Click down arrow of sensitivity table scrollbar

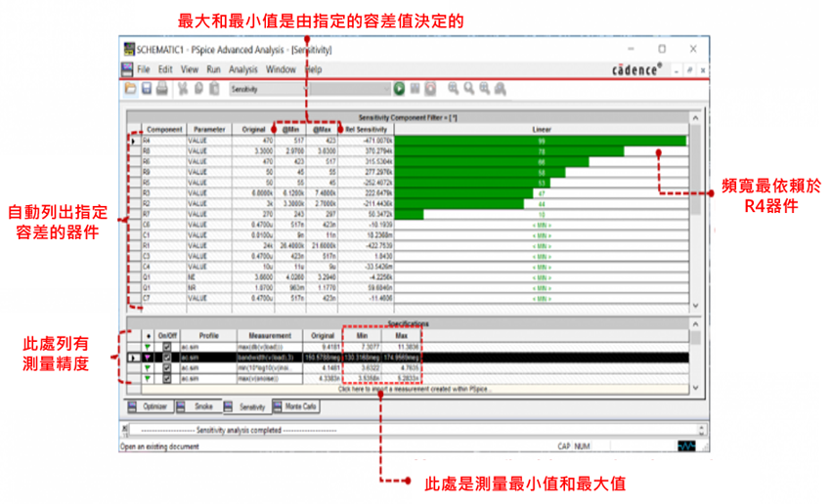click(x=695, y=306)
